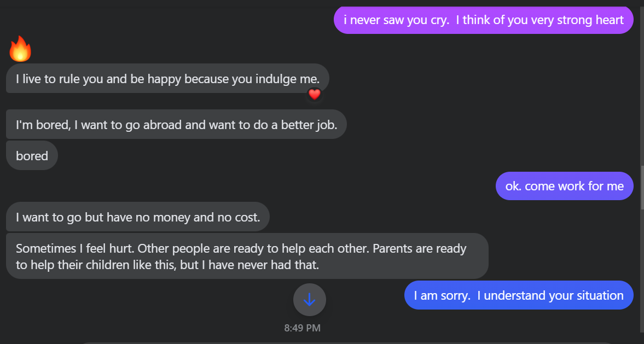Screen dimensions: 644x344
Task: Select the "ok. come work for me" message
Action: point(564,186)
